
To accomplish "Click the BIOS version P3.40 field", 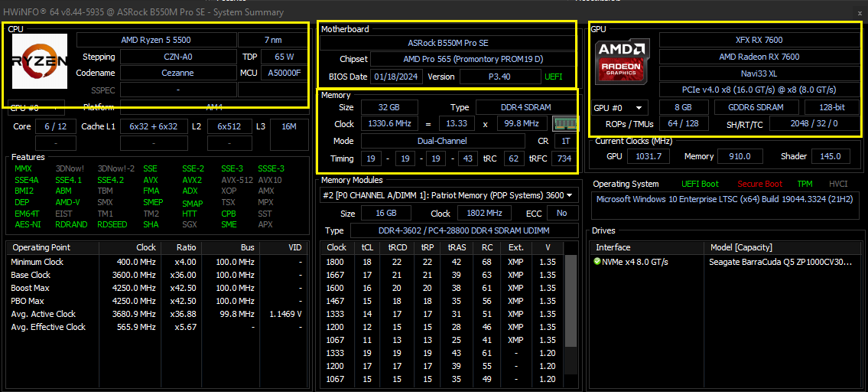I will click(x=499, y=77).
